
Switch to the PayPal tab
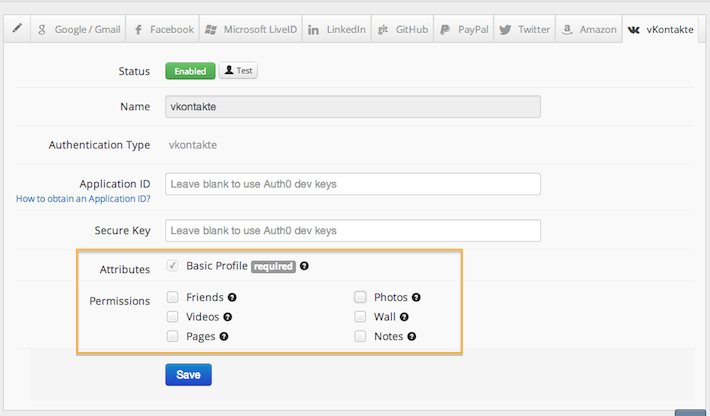(x=464, y=29)
